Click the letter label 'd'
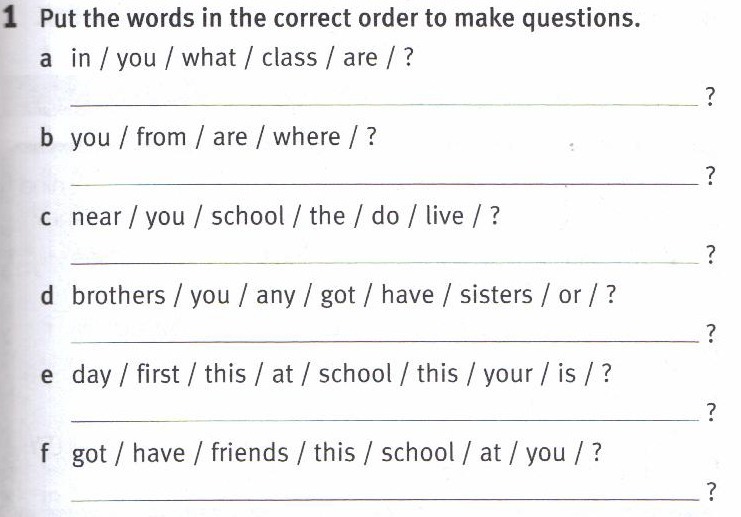The height and width of the screenshot is (517, 741). (46, 295)
